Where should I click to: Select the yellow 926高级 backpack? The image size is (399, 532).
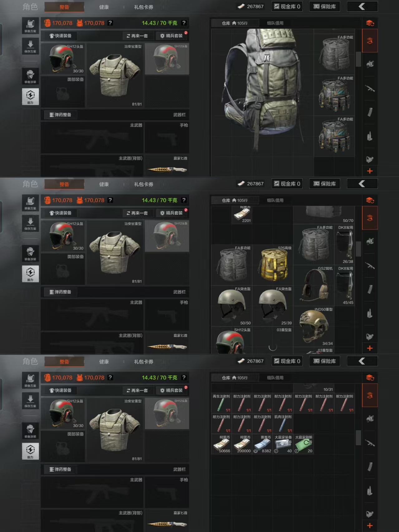pos(273,265)
